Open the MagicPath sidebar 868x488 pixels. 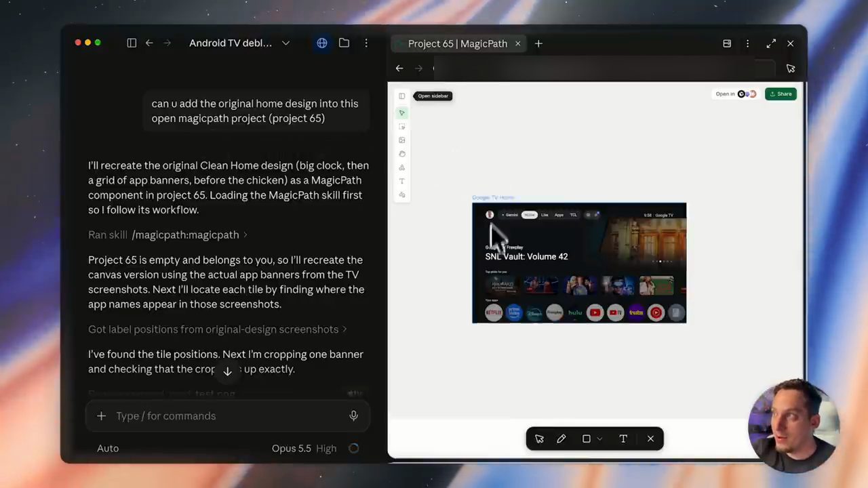tap(401, 96)
